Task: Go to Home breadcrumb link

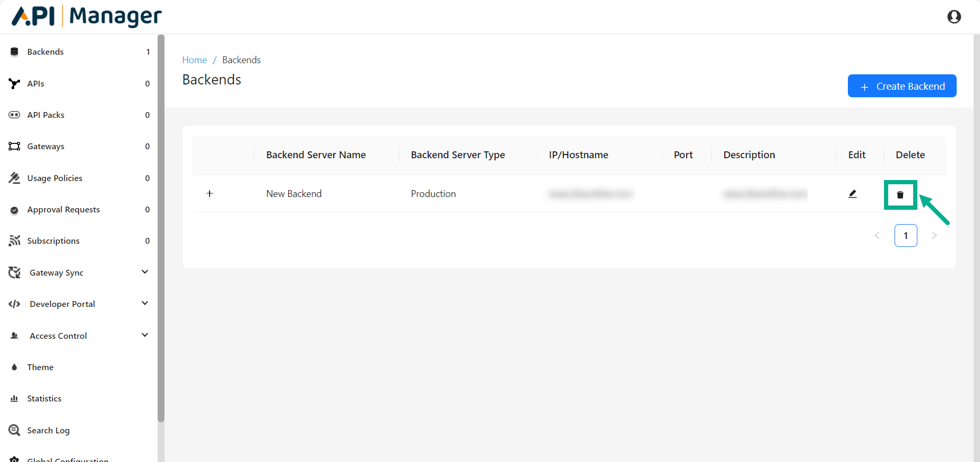Action: pos(195,60)
